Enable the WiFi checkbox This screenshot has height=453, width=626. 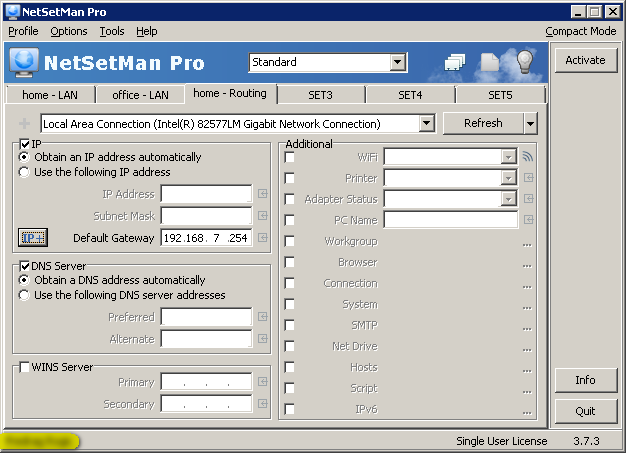pyautogui.click(x=289, y=157)
